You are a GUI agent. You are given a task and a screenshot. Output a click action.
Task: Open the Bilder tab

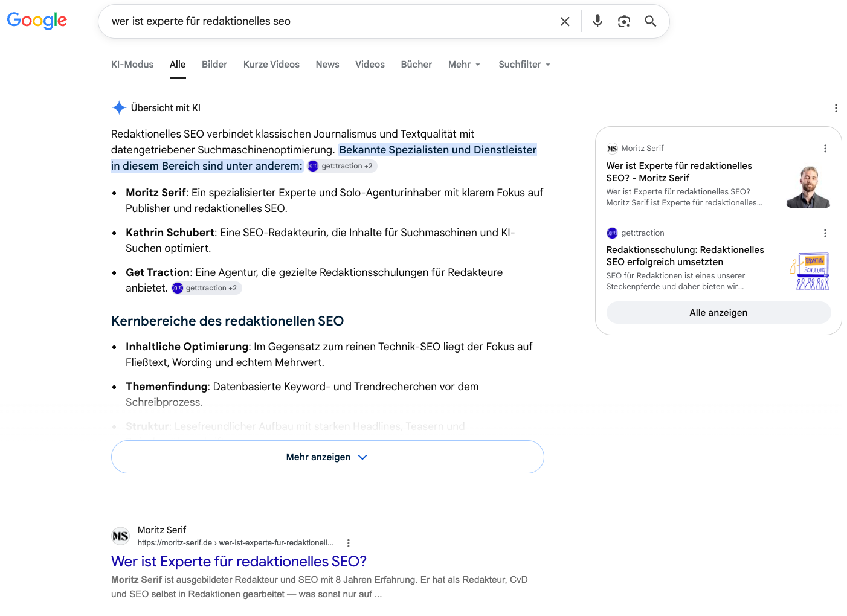[214, 64]
